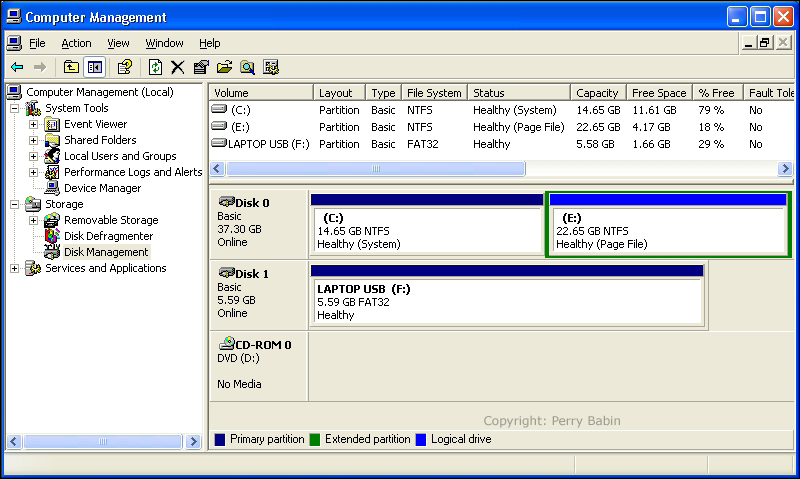Expand the Removable Storage node
Screen dimensions: 800x479
[x=33, y=220]
